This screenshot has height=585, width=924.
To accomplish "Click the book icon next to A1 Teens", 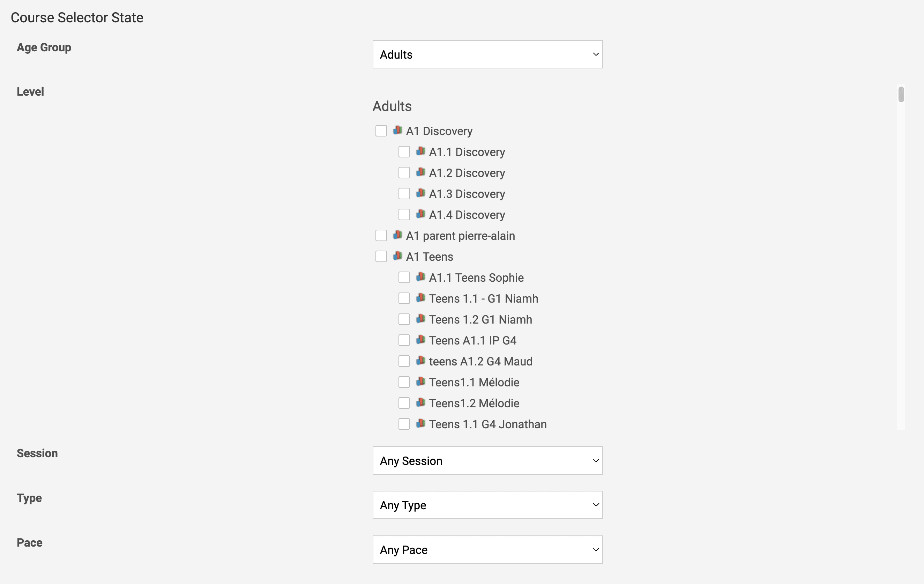I will (x=397, y=256).
